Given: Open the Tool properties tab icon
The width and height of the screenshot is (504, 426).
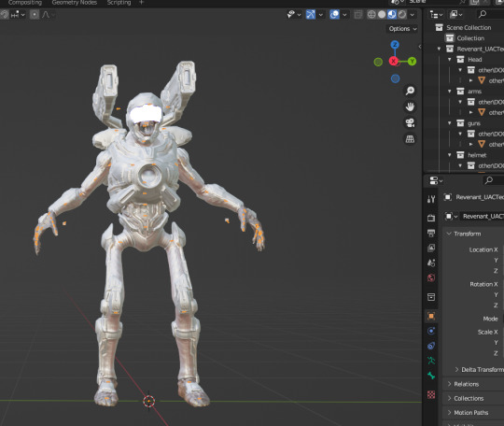Looking at the screenshot, I should pyautogui.click(x=431, y=199).
